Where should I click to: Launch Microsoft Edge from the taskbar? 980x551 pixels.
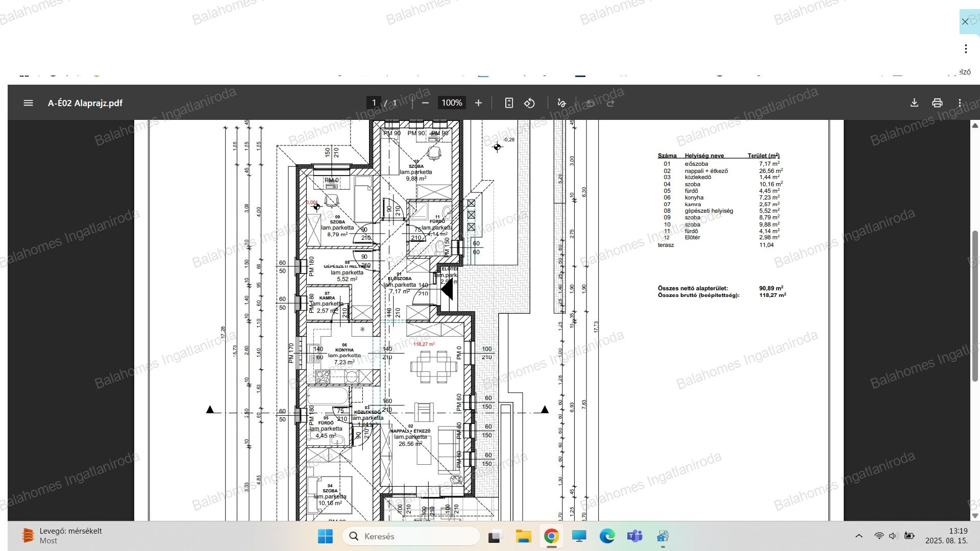coord(607,536)
